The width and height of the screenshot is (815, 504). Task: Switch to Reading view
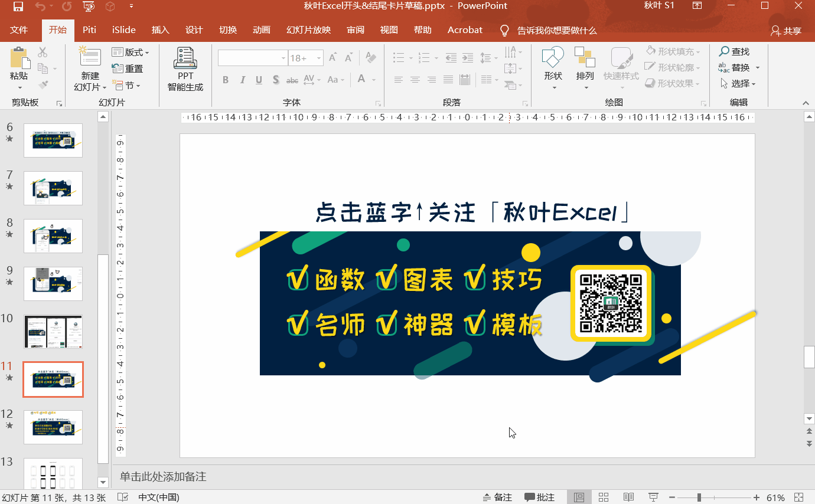628,498
